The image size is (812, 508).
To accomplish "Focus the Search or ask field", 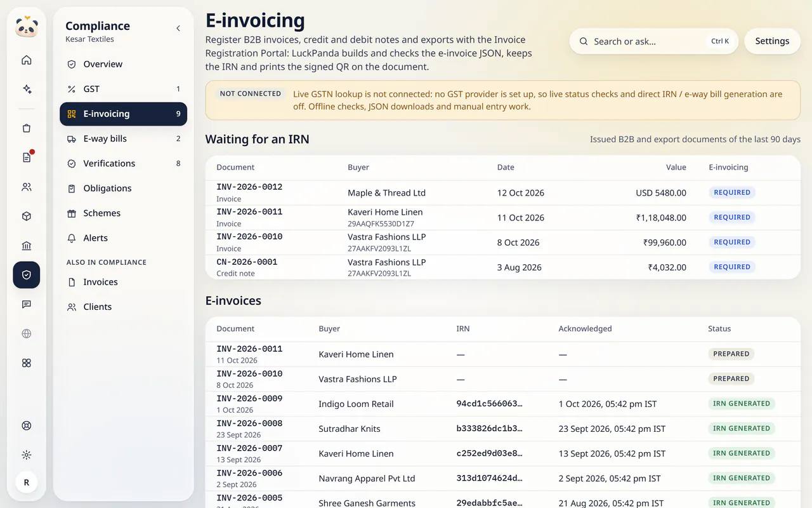I will 654,41.
